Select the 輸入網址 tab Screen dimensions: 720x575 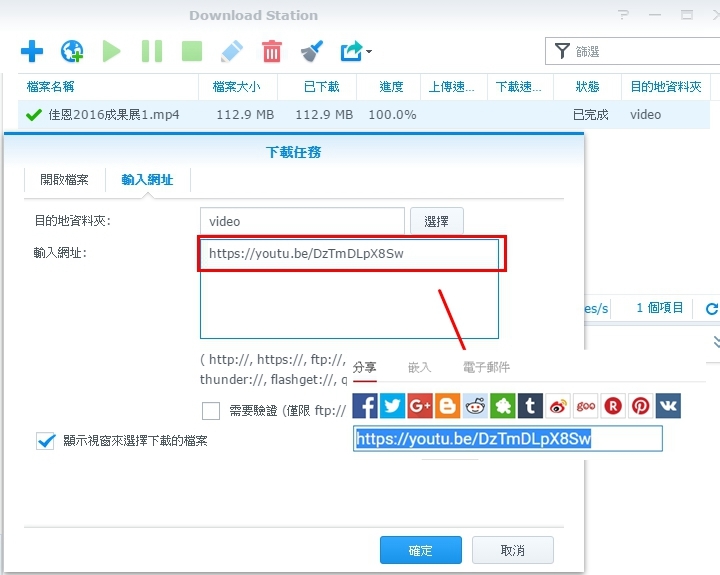pyautogui.click(x=147, y=180)
